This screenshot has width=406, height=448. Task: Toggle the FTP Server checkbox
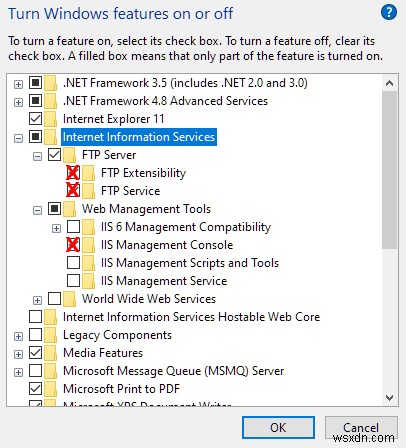[x=54, y=155]
